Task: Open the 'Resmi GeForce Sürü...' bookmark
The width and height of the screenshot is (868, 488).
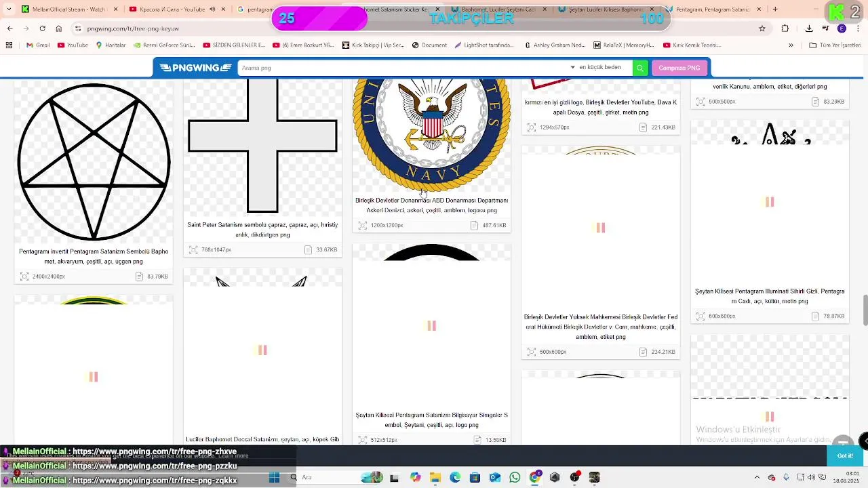Action: (x=164, y=45)
